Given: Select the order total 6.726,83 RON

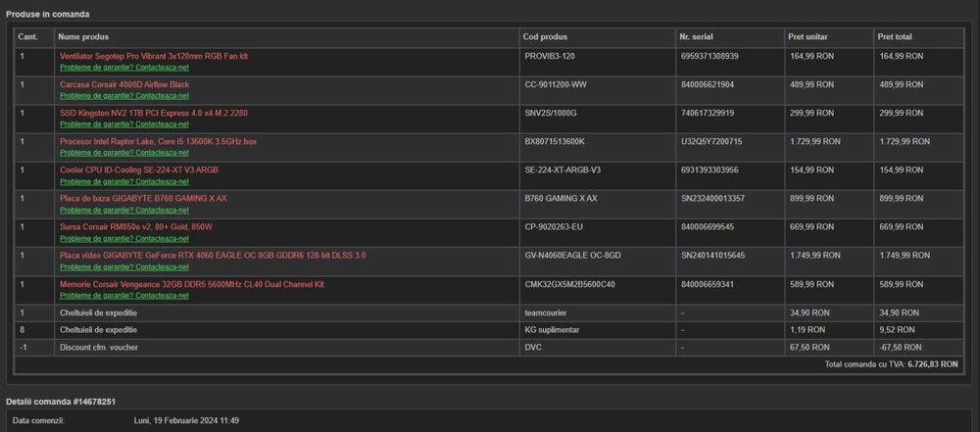Looking at the screenshot, I should [x=933, y=363].
